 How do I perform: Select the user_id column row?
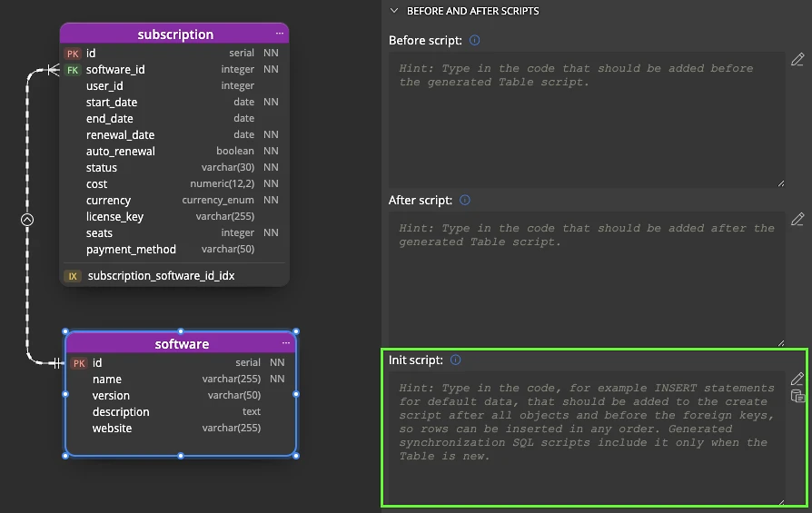coord(174,86)
